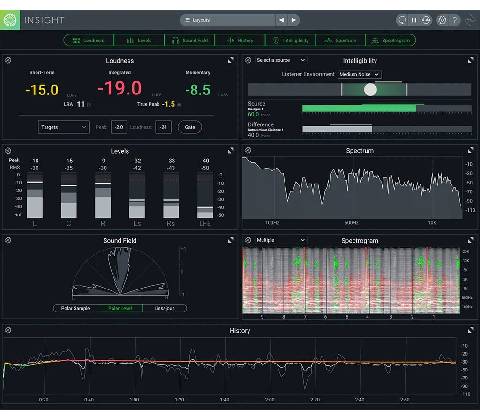Pause the meters with the pause icon
The image size is (480, 420).
point(414,20)
